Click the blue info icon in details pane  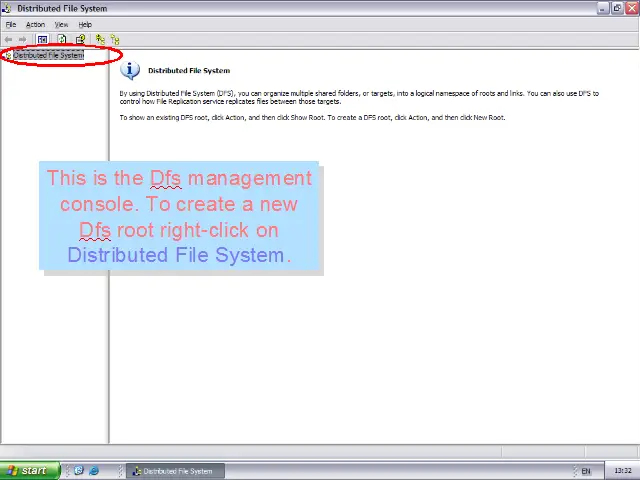coord(130,71)
